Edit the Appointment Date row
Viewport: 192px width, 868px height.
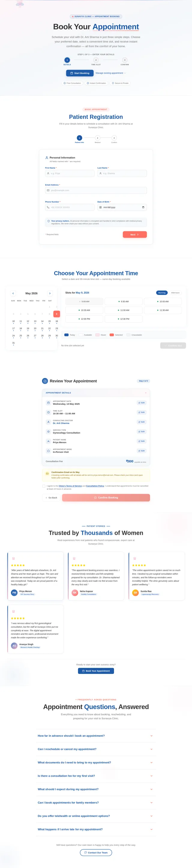point(142,403)
